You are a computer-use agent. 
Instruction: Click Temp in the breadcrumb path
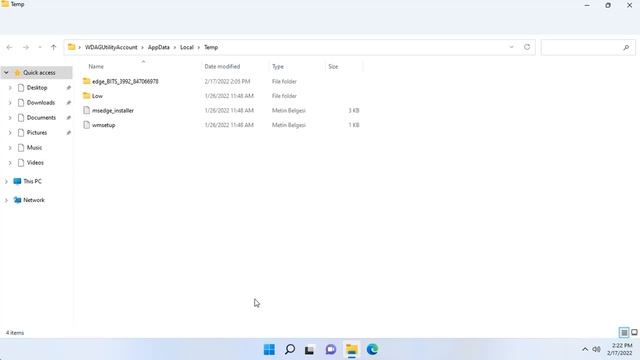(211, 47)
